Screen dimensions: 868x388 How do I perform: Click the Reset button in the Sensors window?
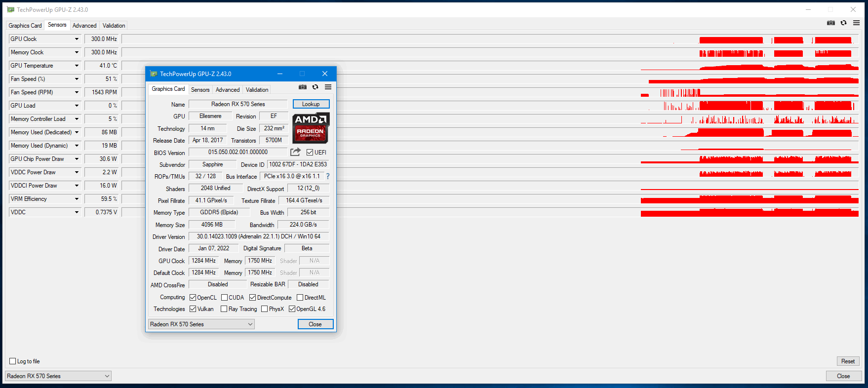point(848,361)
